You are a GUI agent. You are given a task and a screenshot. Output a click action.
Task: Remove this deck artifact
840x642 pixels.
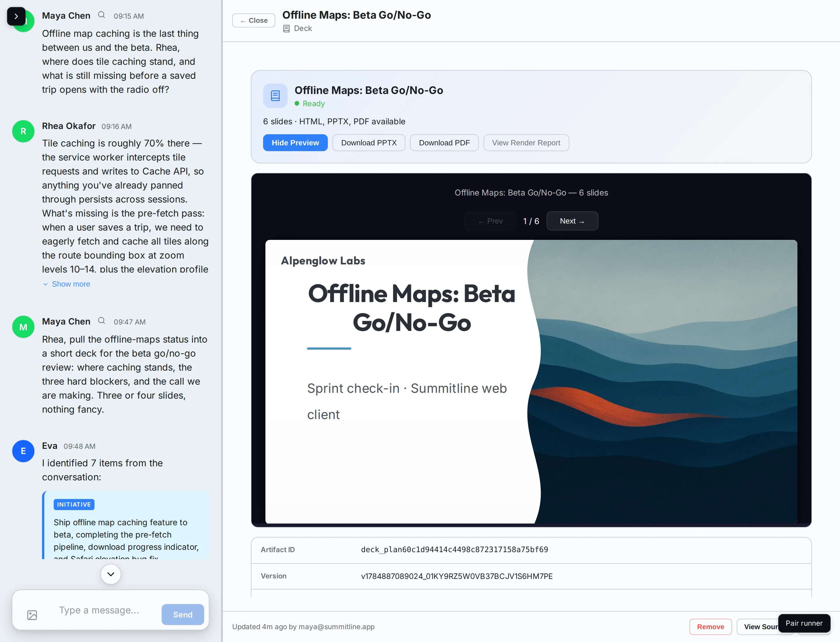point(710,627)
